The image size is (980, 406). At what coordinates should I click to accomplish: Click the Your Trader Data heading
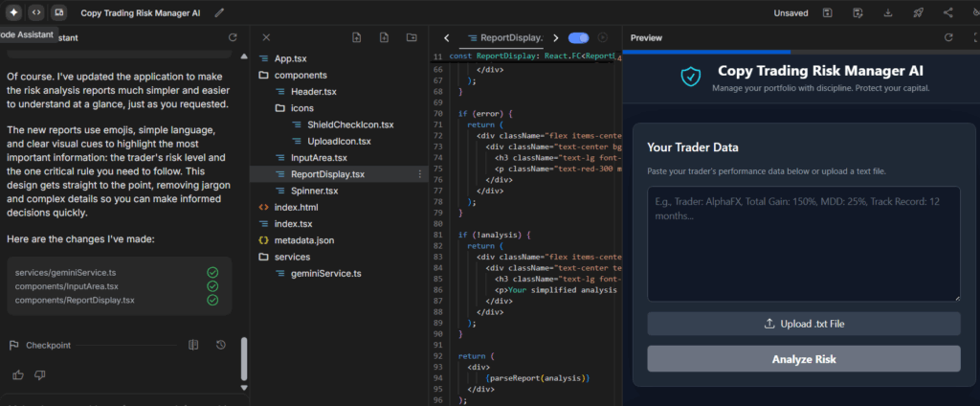[693, 148]
